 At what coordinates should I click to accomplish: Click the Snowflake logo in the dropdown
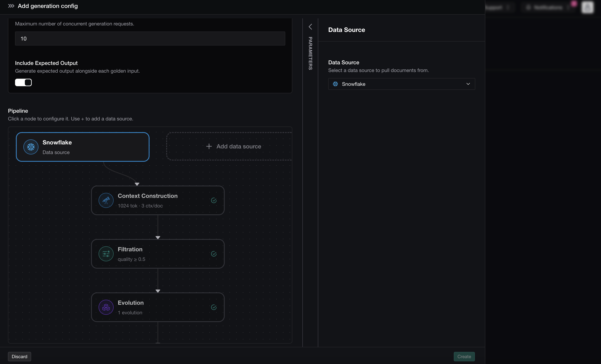(x=335, y=84)
